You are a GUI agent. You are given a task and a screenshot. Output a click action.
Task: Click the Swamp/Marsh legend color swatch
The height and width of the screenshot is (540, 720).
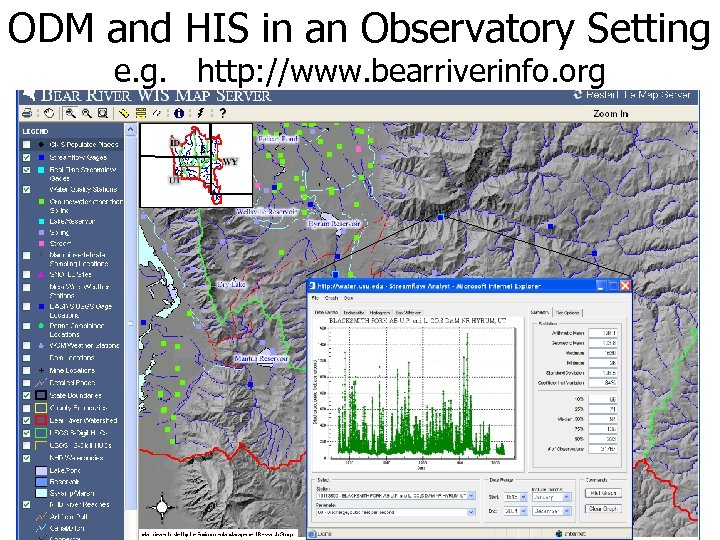[41, 493]
